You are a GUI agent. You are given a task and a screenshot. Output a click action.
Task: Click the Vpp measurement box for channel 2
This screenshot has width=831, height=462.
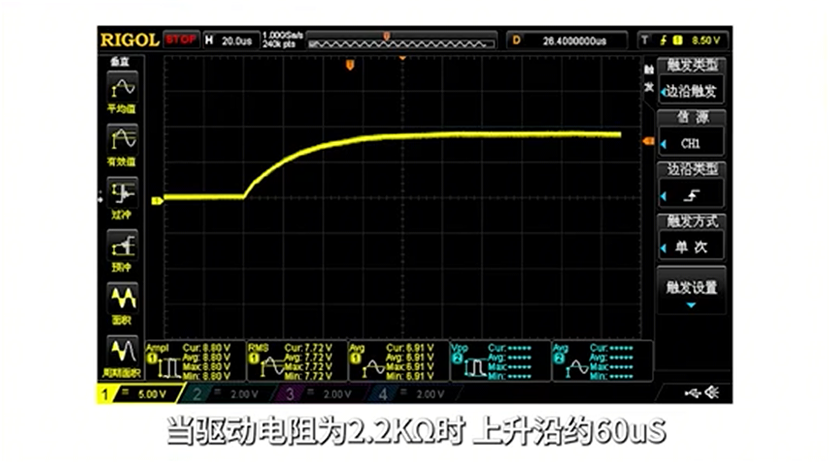click(500, 361)
